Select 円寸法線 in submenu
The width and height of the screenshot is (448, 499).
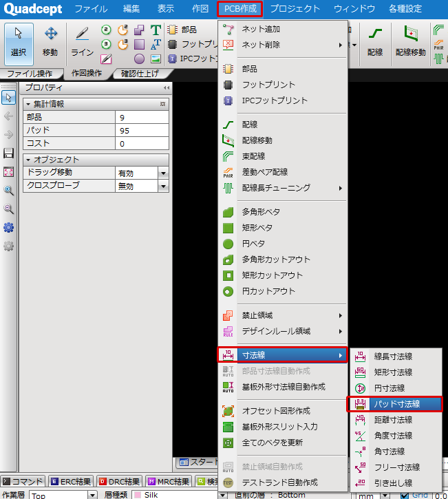[x=396, y=388]
